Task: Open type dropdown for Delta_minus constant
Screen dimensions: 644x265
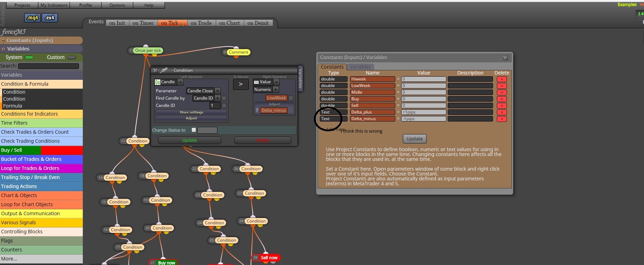Action: [x=334, y=119]
